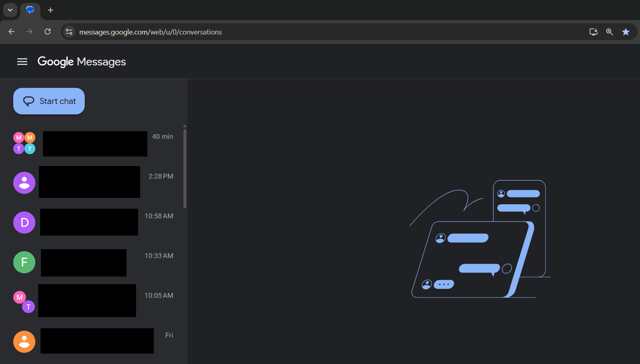Click the Start chat button
Screen dimensions: 640x364
(49, 101)
